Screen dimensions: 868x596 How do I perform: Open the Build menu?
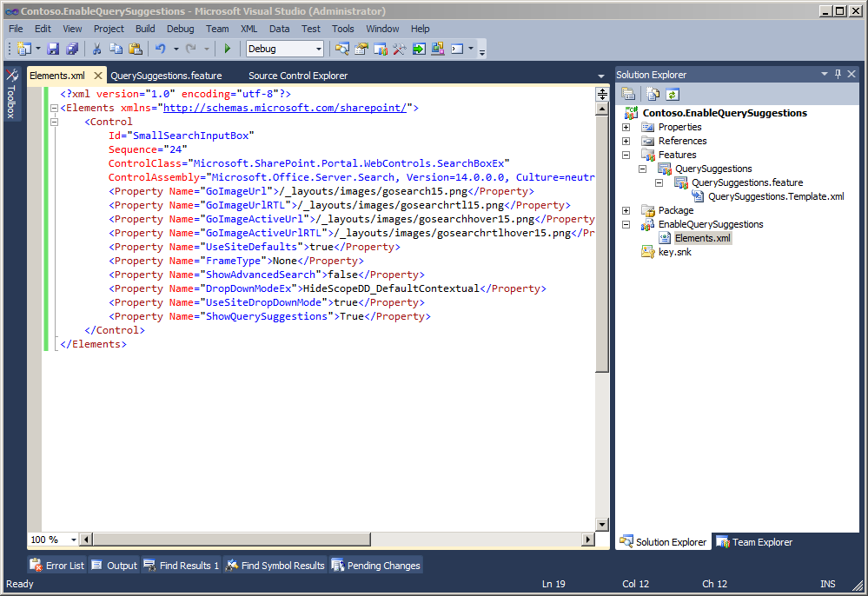(x=145, y=29)
